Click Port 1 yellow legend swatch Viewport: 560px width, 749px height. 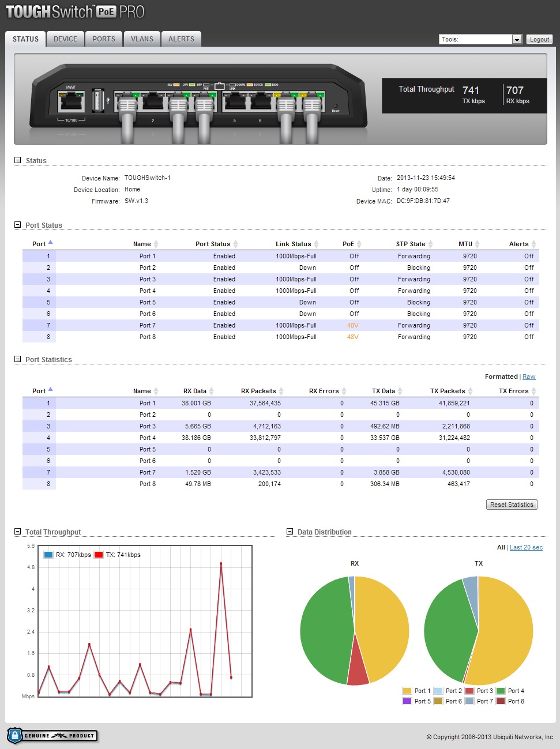click(407, 691)
